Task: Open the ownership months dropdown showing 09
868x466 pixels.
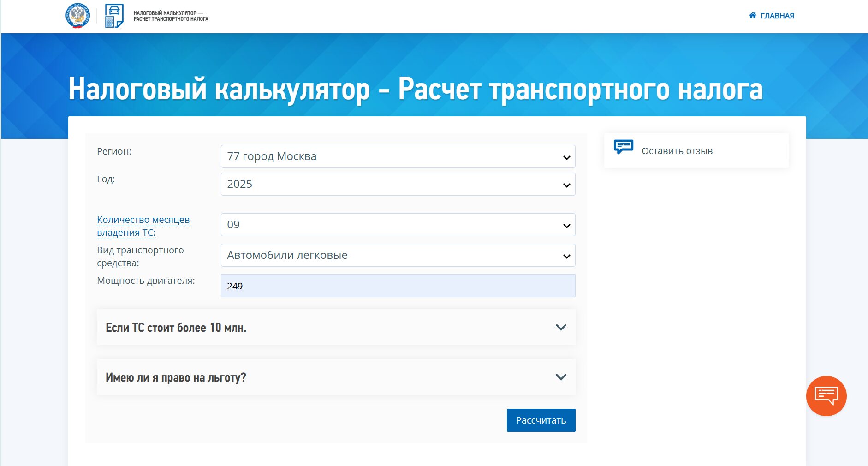Action: pos(397,225)
